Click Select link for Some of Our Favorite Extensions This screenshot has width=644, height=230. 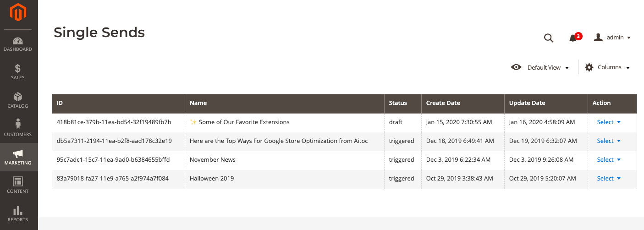[609, 122]
